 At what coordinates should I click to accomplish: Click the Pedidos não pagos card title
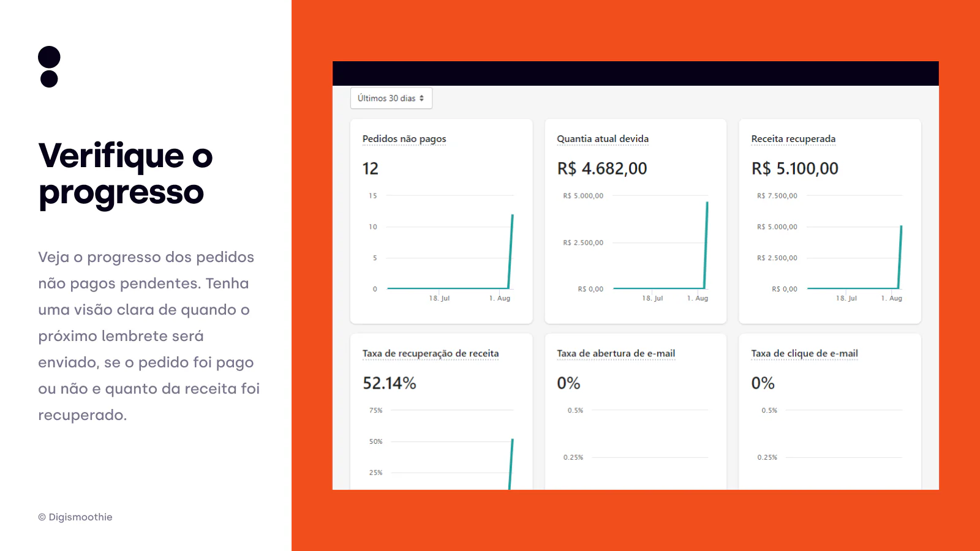pos(404,139)
